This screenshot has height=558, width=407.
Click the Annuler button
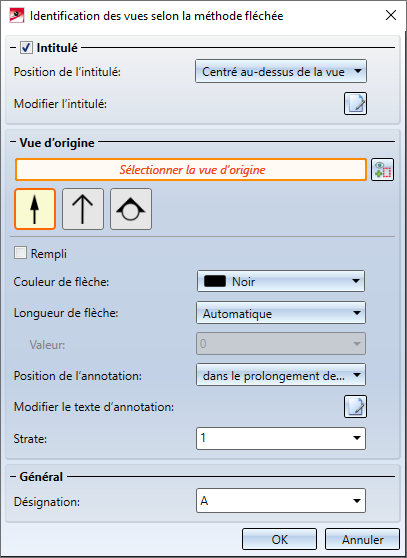(363, 539)
